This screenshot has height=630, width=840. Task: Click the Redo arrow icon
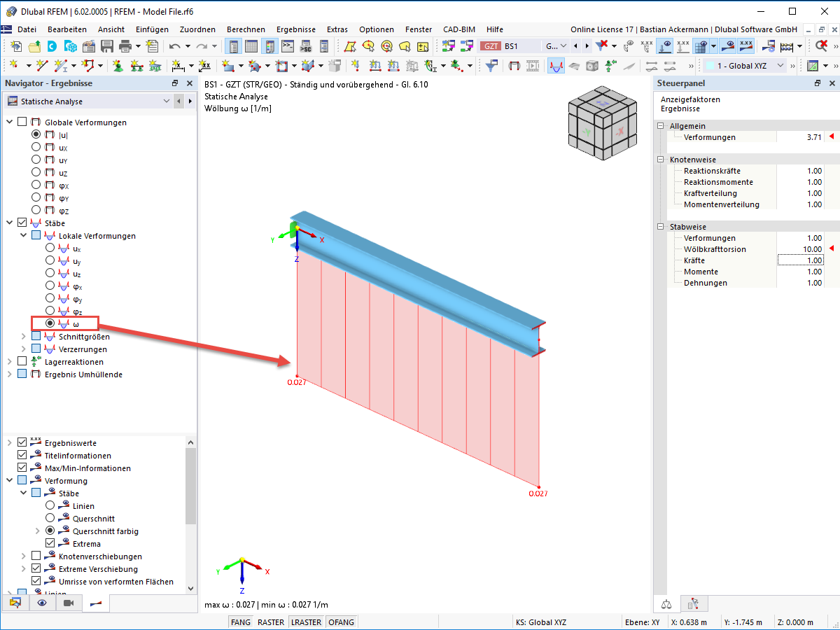202,46
